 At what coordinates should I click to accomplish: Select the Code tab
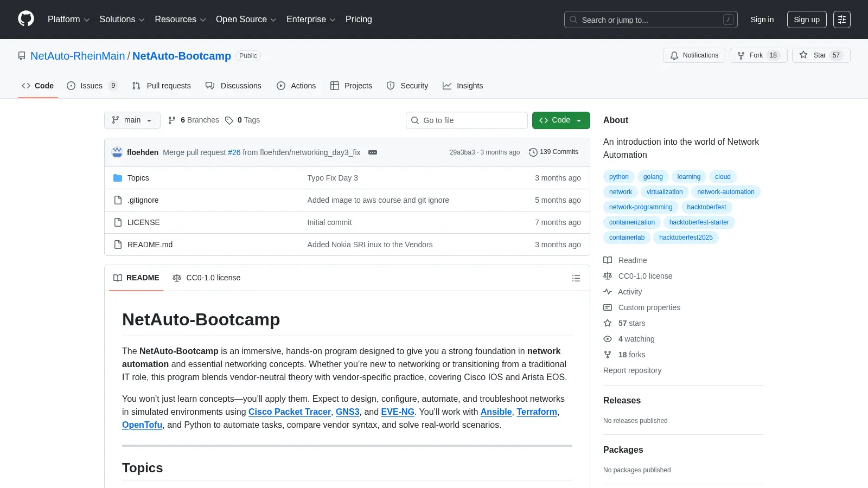tap(38, 86)
